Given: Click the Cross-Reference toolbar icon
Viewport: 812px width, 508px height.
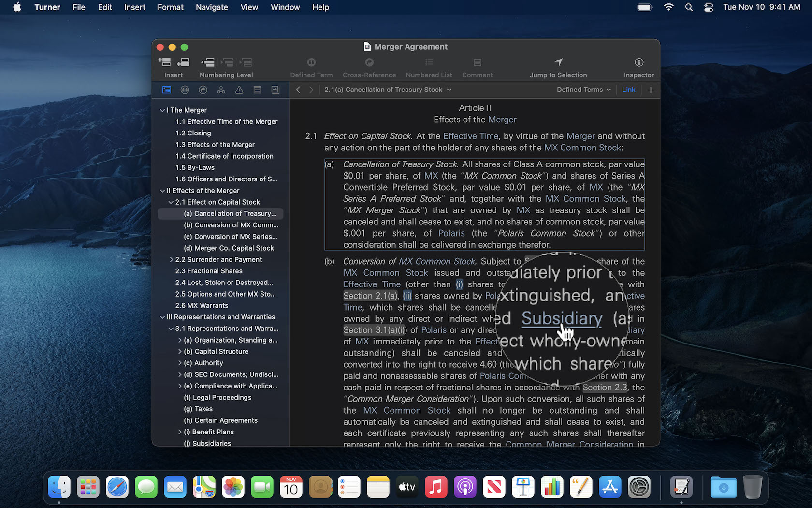Looking at the screenshot, I should 369,62.
